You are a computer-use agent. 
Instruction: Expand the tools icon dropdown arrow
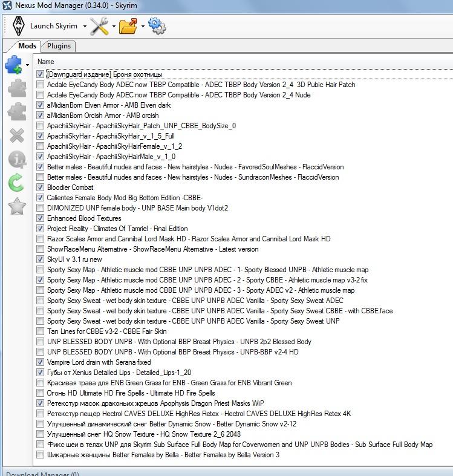coord(114,26)
